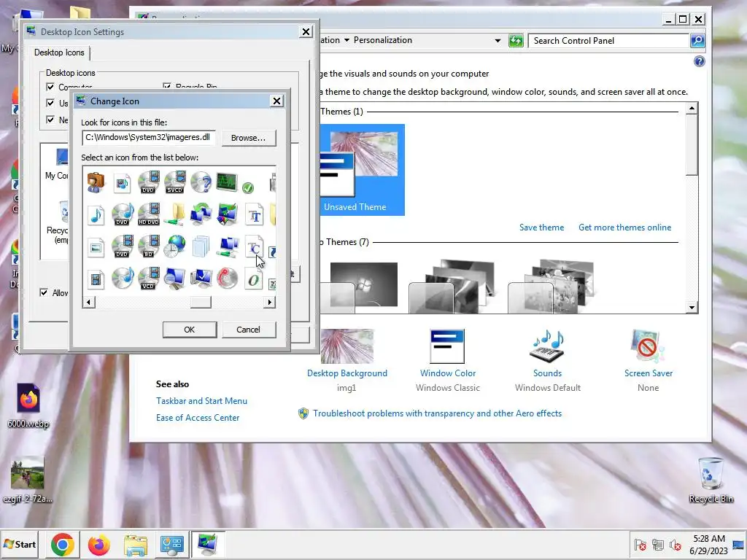The width and height of the screenshot is (747, 560).
Task: Open Chrome from the taskbar
Action: 63,544
